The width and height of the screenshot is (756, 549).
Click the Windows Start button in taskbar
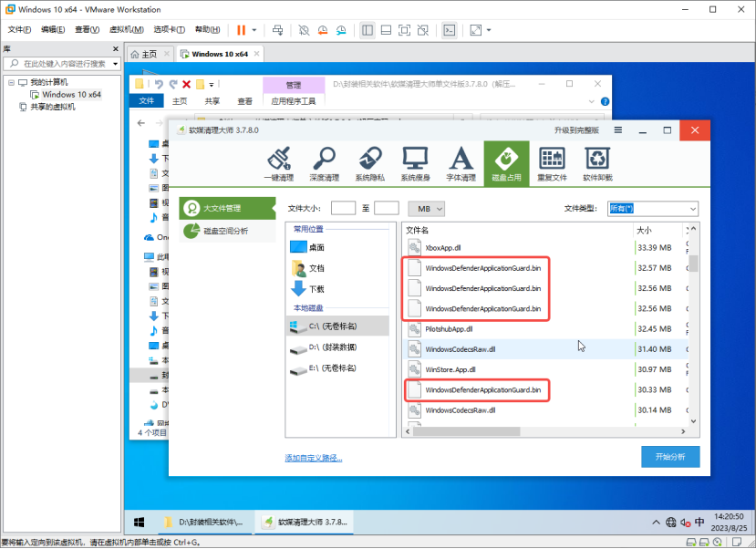(140, 523)
